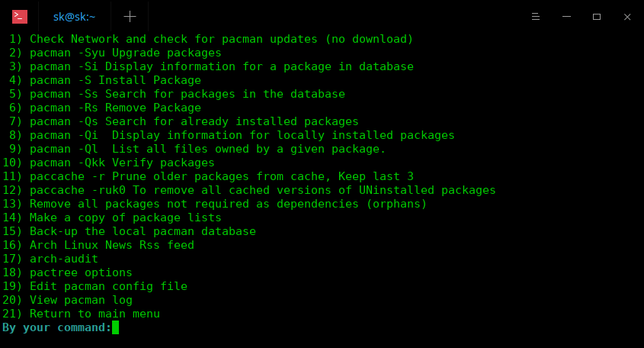The image size is (644, 348).
Task: Click line 13 Remove orphans entry
Action: click(214, 204)
